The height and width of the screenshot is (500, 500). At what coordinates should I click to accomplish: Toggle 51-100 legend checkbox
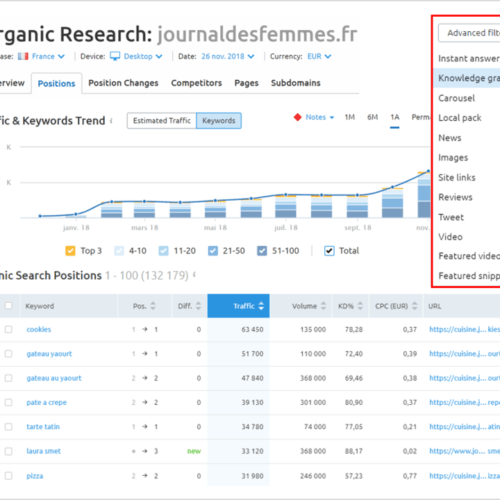pos(262,251)
